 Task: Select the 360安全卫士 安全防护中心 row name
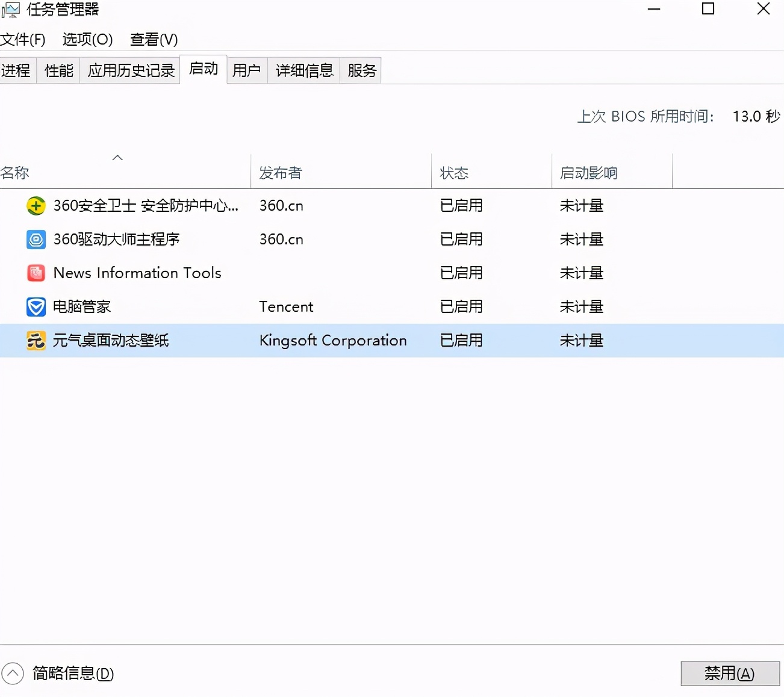tap(146, 206)
